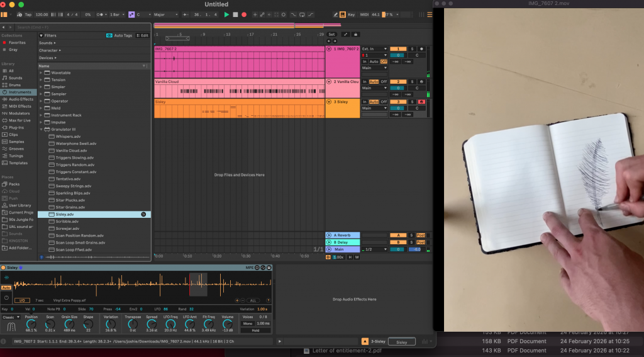Toggle the loop switch in transport

point(302,14)
